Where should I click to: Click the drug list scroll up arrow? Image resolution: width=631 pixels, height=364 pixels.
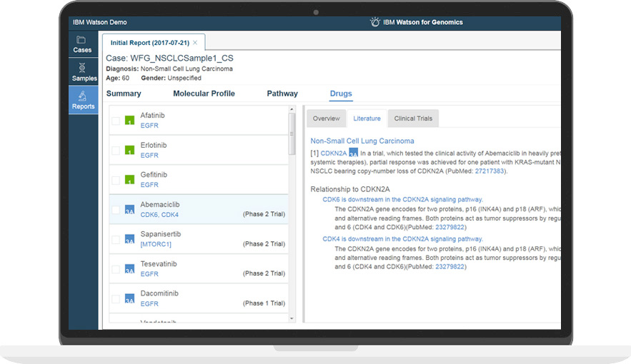(292, 111)
